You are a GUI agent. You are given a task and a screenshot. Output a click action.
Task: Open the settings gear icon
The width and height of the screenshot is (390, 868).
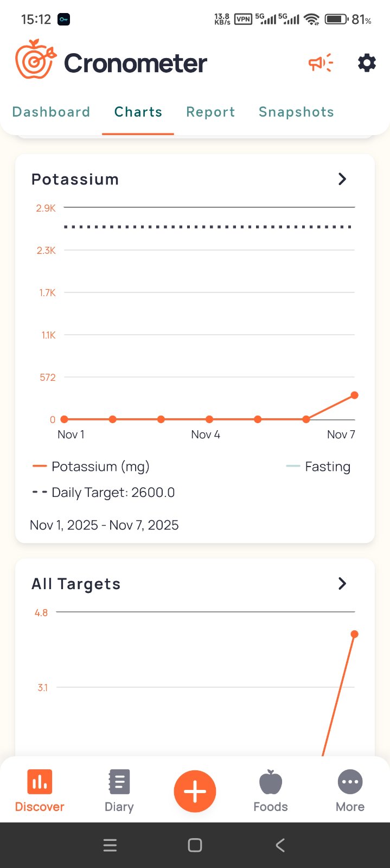[x=367, y=63]
